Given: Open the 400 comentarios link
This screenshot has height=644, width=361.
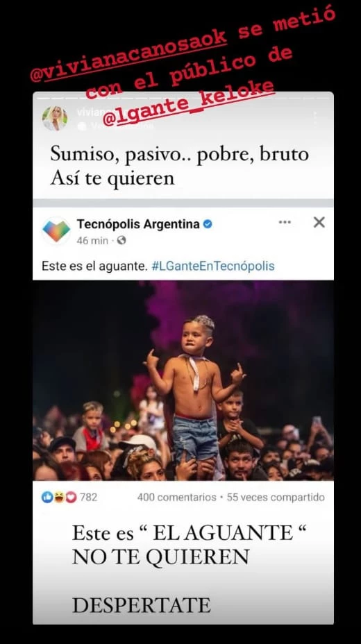Looking at the screenshot, I should (176, 498).
